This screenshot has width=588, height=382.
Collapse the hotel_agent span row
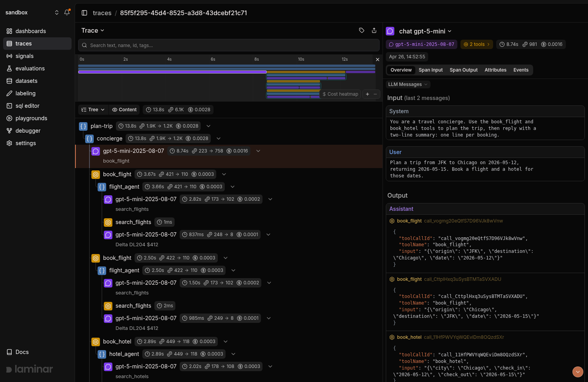(x=233, y=354)
